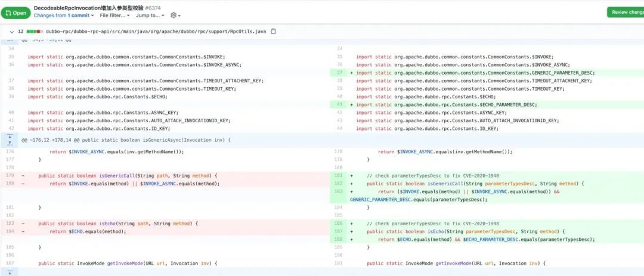Select added line number 181 on right

[x=339, y=175]
